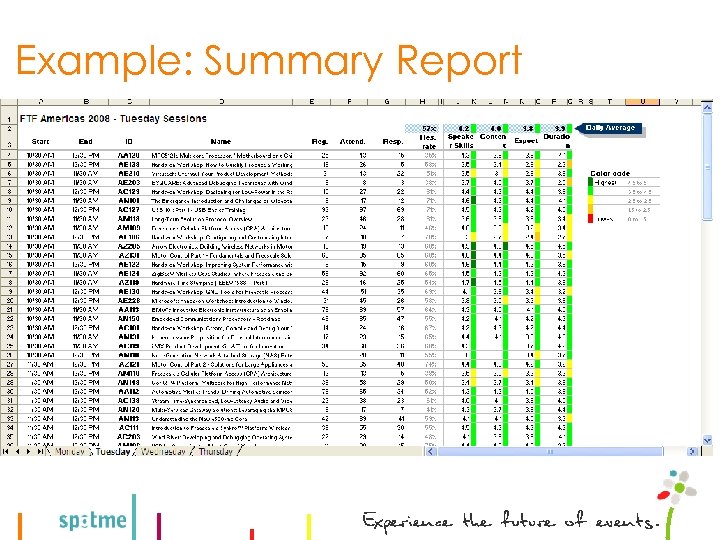Click the yellow legend swatch
The height and width of the screenshot is (540, 720).
591,201
